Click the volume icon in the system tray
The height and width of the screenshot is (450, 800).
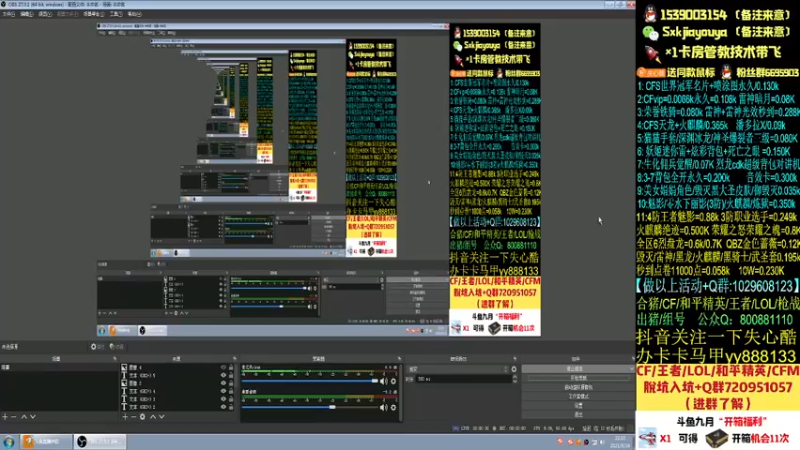[603, 442]
